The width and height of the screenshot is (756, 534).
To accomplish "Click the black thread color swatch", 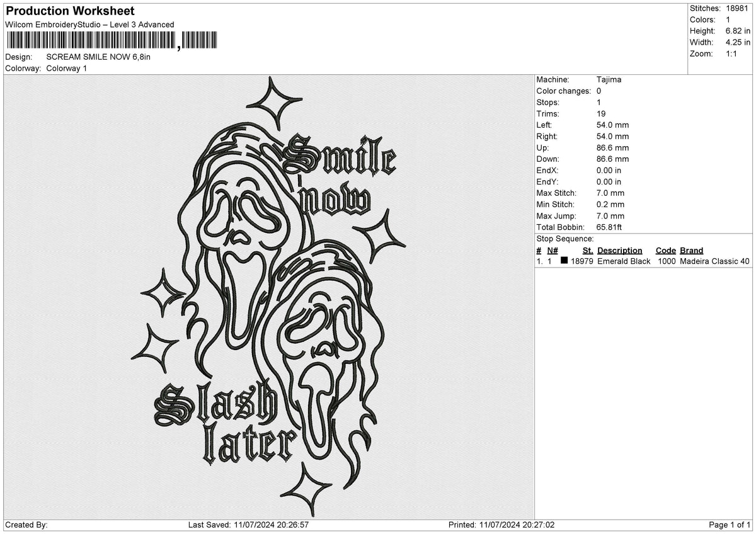I will pyautogui.click(x=564, y=261).
